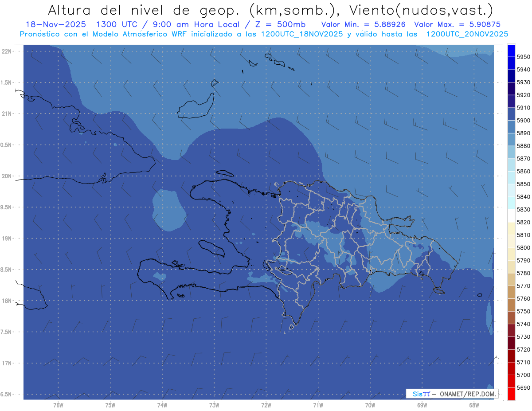Click the '17N' latitude label
532x411 pixels.
[x=7, y=363]
